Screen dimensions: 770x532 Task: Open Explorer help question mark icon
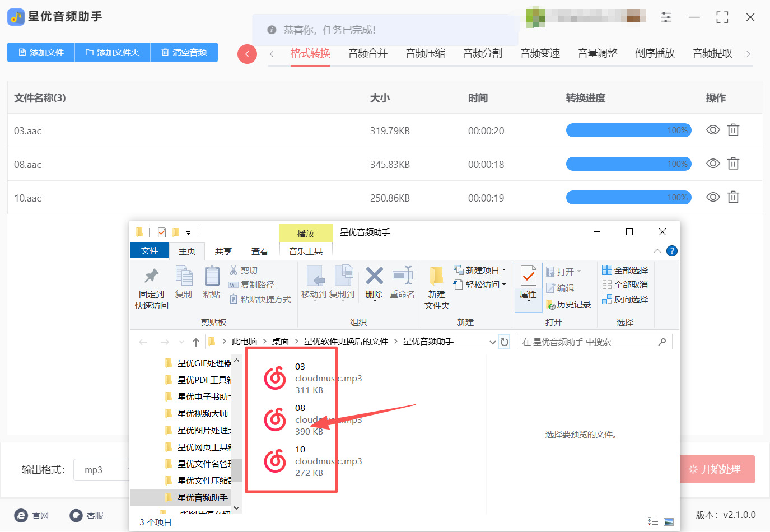(672, 251)
